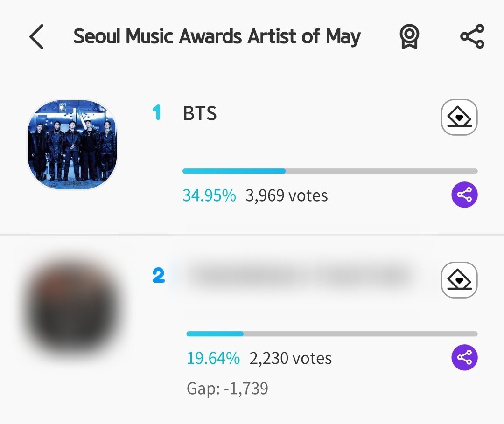Click the BTS vote progress bar
Viewport: 504px width, 424px height.
tap(330, 171)
